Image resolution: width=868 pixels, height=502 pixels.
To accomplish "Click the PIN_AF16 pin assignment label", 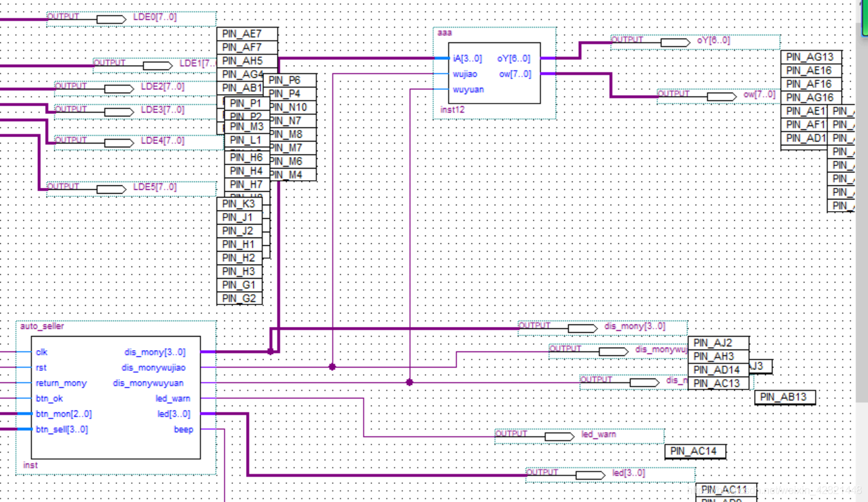I will [x=811, y=84].
